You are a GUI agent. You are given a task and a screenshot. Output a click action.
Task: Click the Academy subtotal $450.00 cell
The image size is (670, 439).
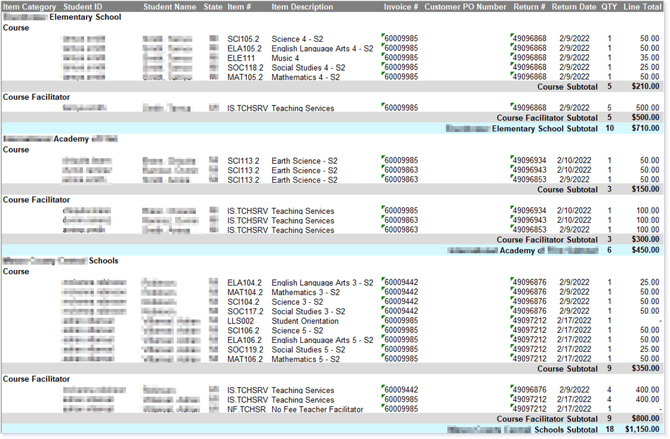click(645, 250)
